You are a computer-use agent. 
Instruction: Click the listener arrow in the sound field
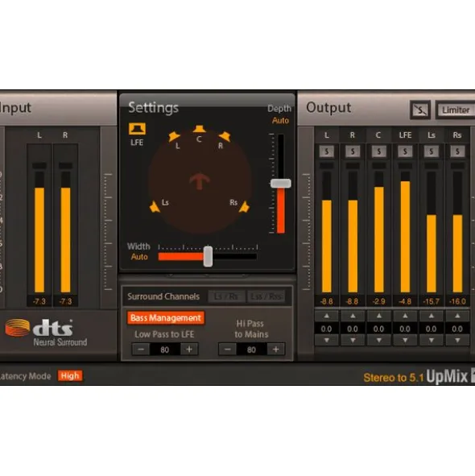200,181
